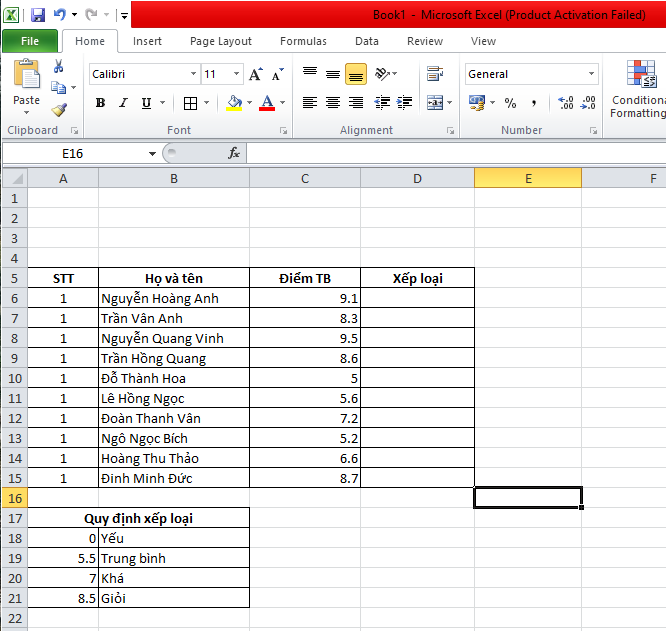Screen dimensions: 666x631
Task: Click Decrease Decimal icon
Action: click(x=588, y=103)
